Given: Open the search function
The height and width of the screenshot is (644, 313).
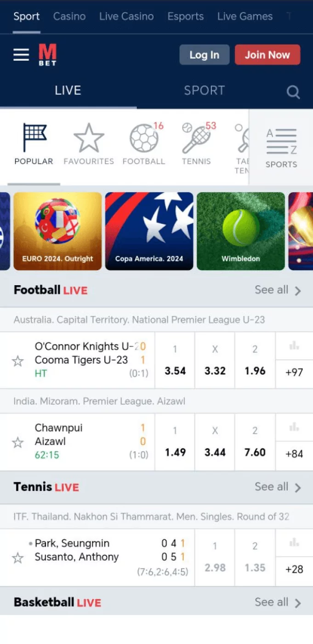Looking at the screenshot, I should click(293, 92).
